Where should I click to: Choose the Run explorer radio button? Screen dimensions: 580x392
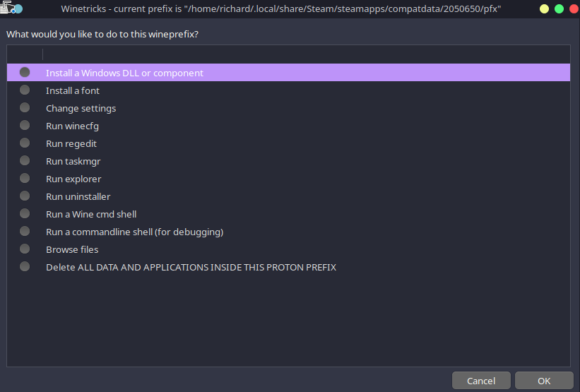click(25, 179)
